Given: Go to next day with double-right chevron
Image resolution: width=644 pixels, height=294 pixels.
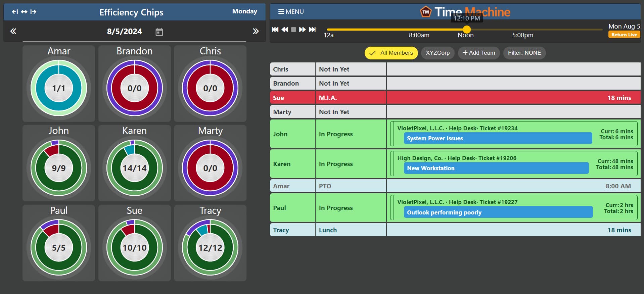Looking at the screenshot, I should tap(256, 32).
